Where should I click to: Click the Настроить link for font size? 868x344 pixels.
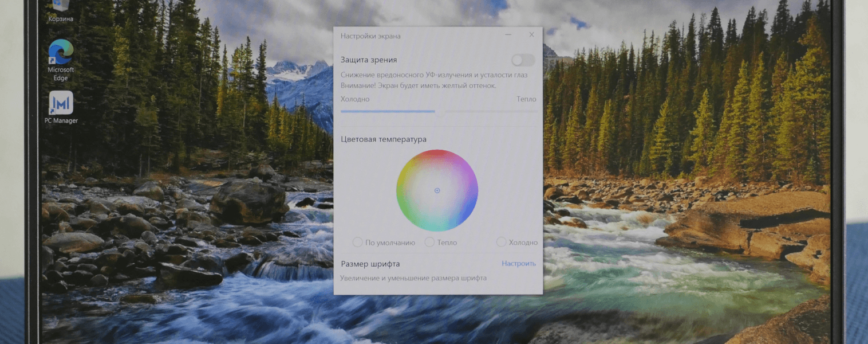click(x=519, y=264)
